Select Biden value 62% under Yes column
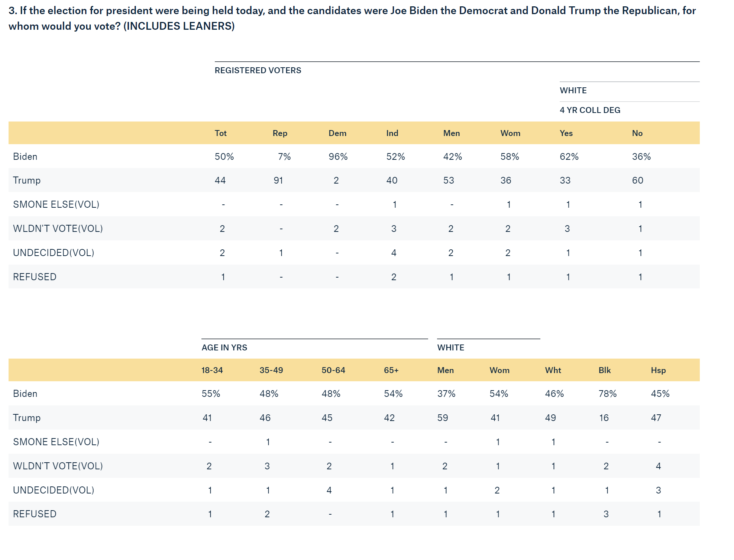Viewport: 734px width, 560px height. coord(569,156)
